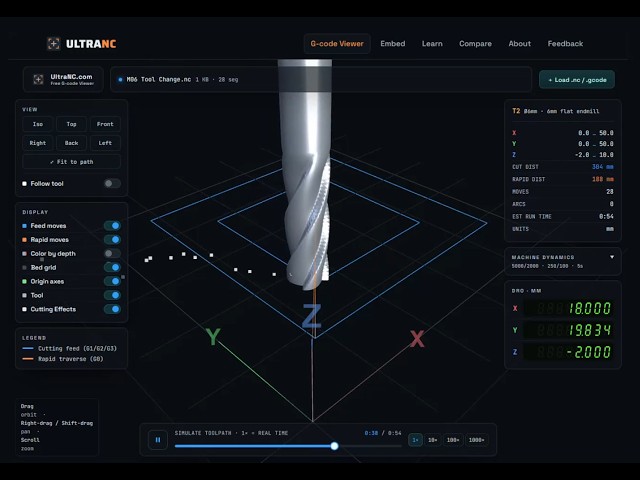
Task: Open the G-code Viewer tab
Action: pyautogui.click(x=337, y=44)
